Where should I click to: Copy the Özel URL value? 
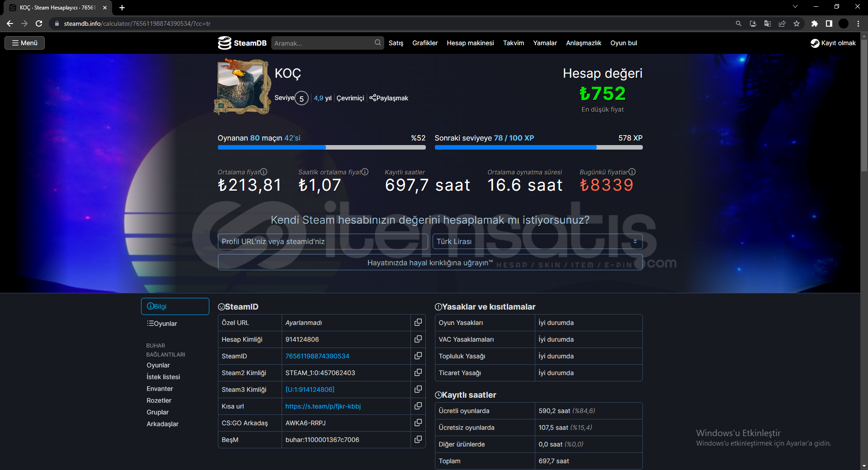pos(418,322)
